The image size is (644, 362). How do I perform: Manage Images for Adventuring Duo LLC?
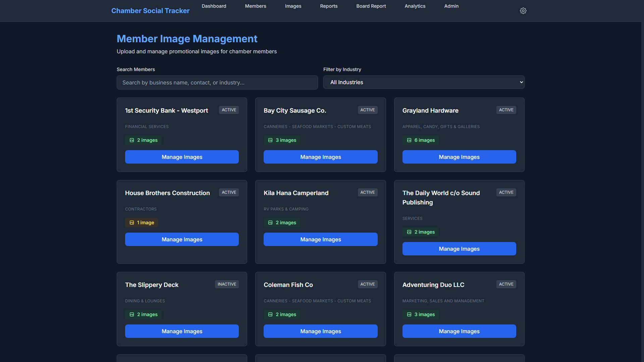[x=459, y=331]
